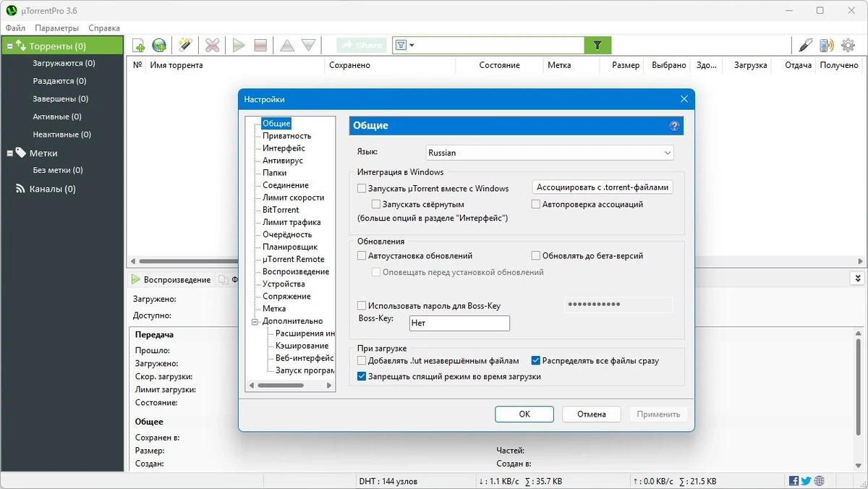Click the Facebook icon in status bar
Viewport: 868px width, 489px height.
(x=794, y=481)
